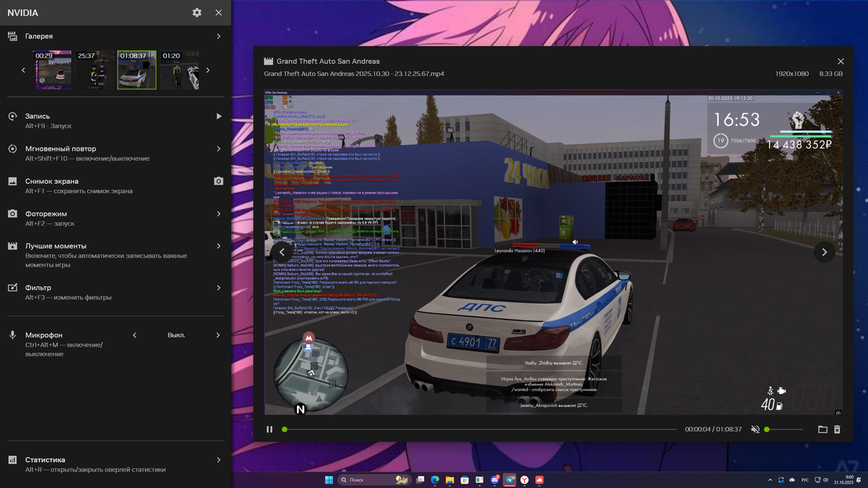The image size is (868, 488).
Task: Launch Фоторежим photo mode
Action: click(218, 213)
